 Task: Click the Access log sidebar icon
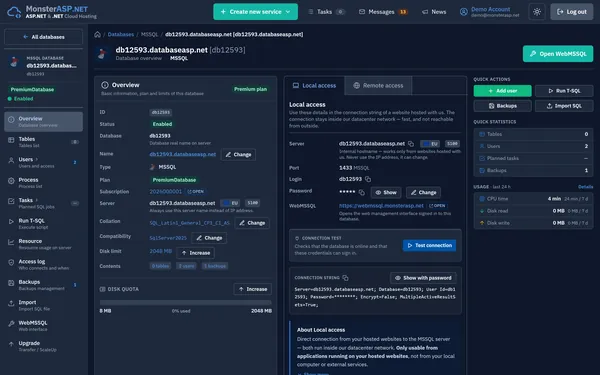point(11,262)
